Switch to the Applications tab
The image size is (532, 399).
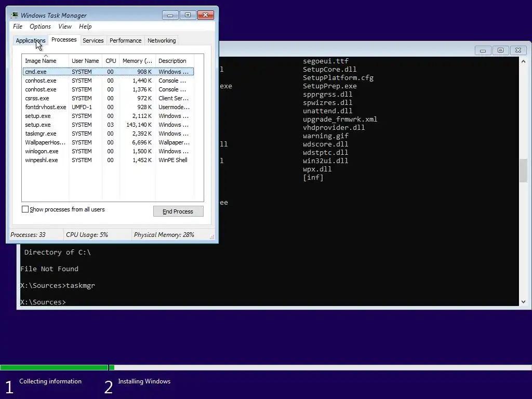point(31,41)
